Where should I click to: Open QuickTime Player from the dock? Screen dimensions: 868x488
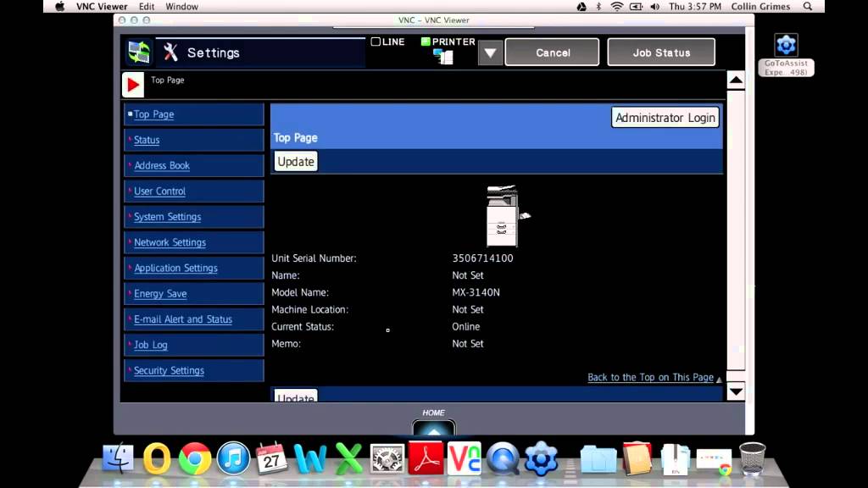pos(503,458)
